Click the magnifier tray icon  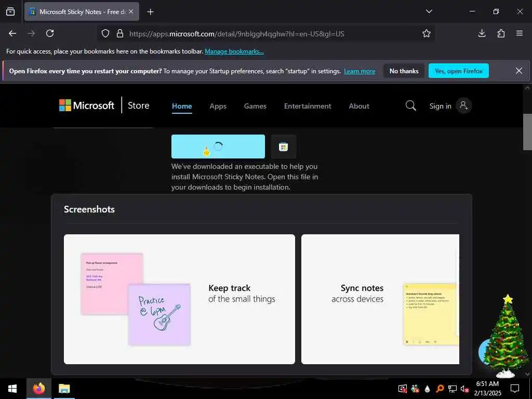[x=440, y=389]
